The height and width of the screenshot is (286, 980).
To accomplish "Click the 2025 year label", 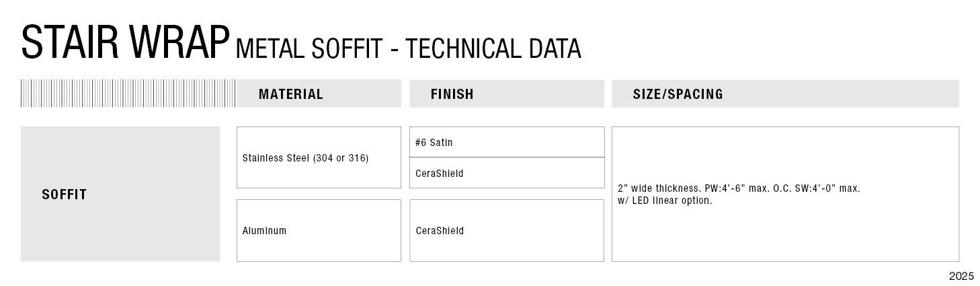I will coord(961,277).
